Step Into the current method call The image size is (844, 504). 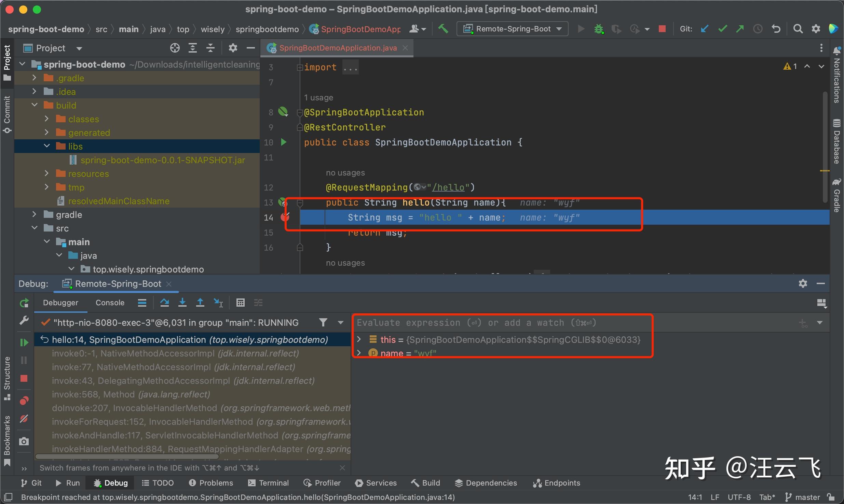183,303
